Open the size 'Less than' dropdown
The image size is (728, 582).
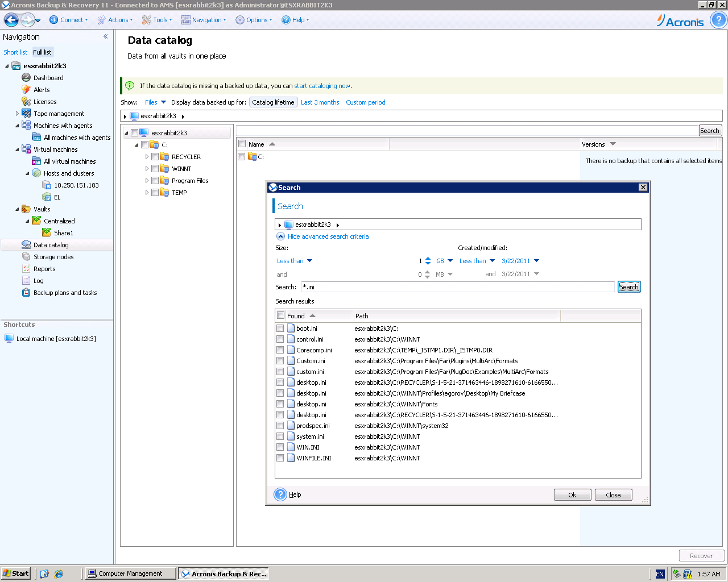coord(295,261)
